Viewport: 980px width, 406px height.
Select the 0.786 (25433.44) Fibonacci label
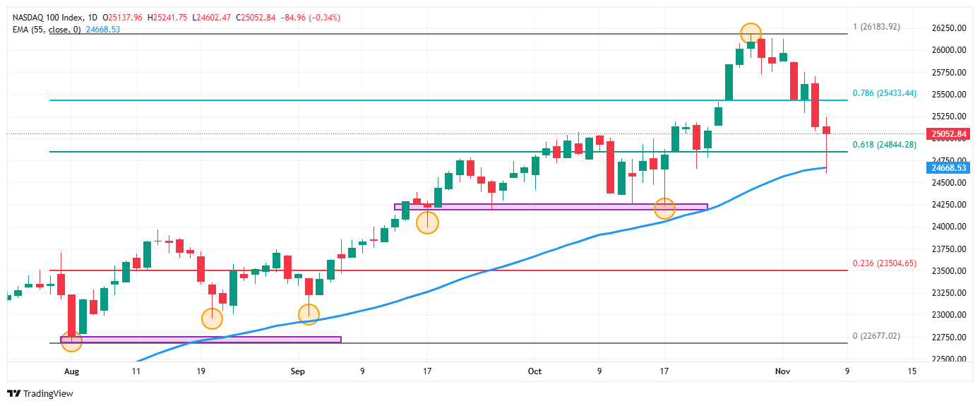884,93
